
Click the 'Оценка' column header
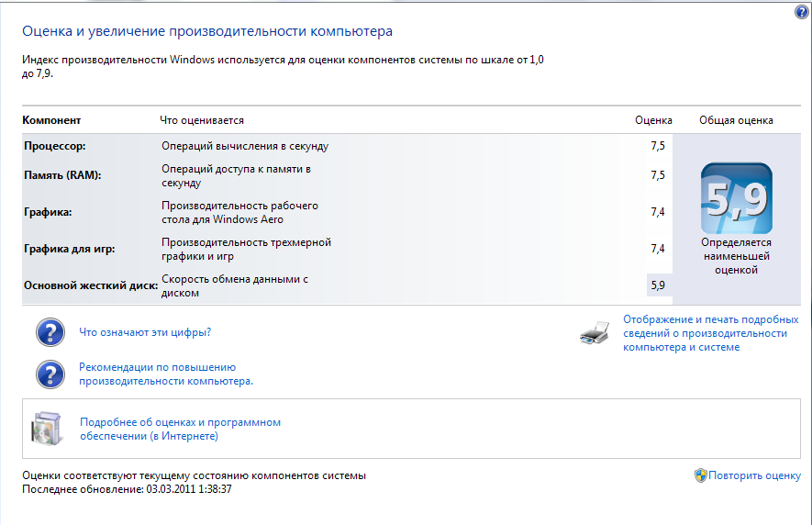pos(653,120)
